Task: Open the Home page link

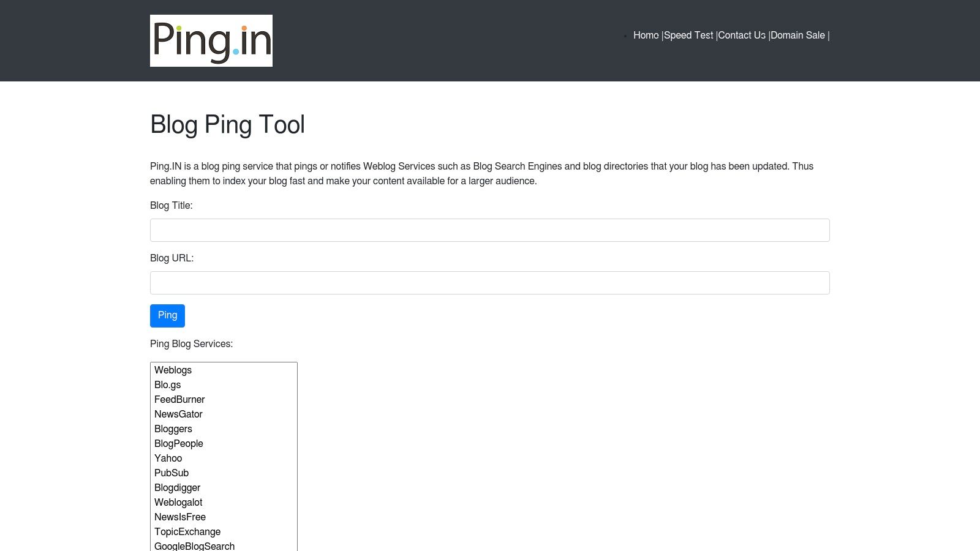Action: (646, 35)
